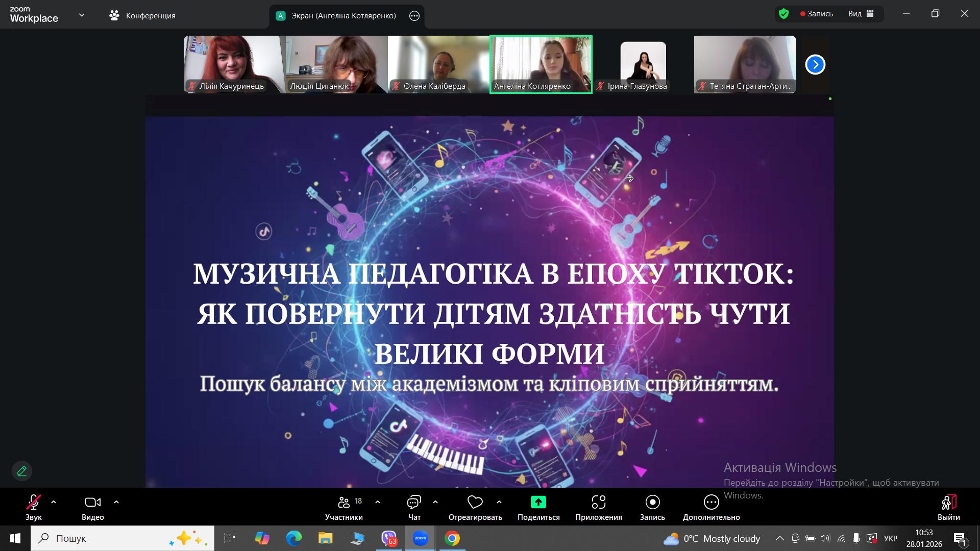Image resolution: width=980 pixels, height=551 pixels.
Task: Click the More options ellipsis icon
Action: point(711,503)
